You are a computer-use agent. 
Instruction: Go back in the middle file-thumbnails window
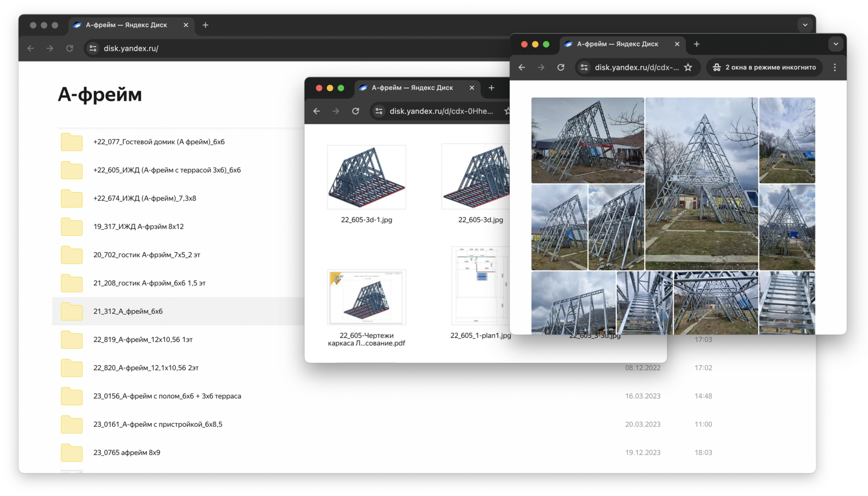tap(317, 111)
